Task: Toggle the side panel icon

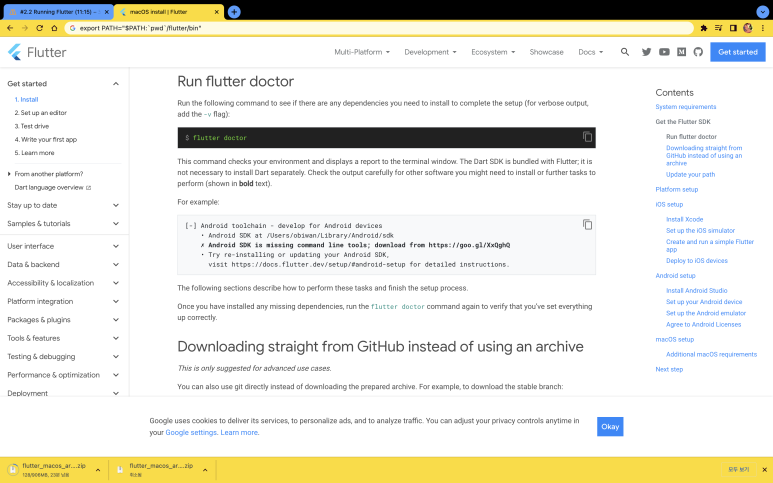Action: [733, 28]
